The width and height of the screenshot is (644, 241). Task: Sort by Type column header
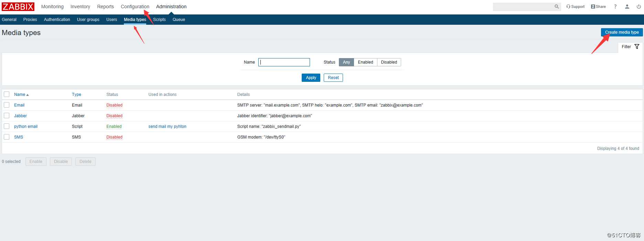(76, 95)
